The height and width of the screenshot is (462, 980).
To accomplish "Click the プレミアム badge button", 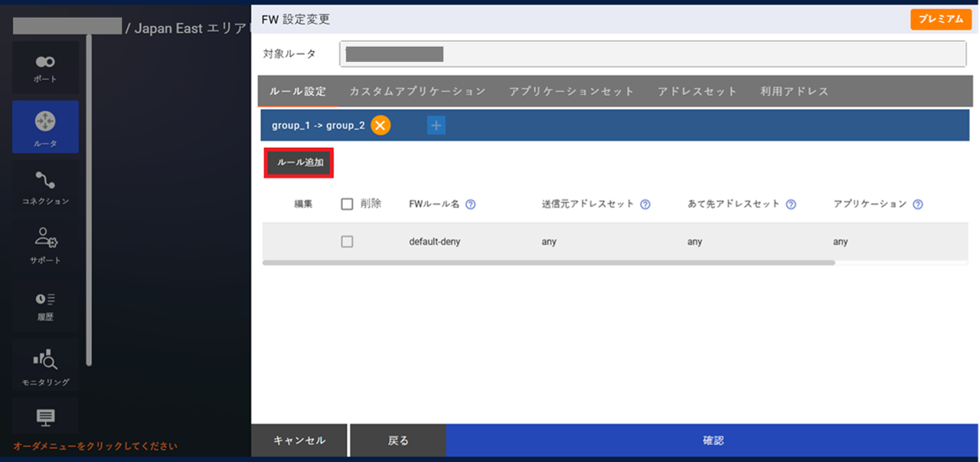I will (940, 19).
